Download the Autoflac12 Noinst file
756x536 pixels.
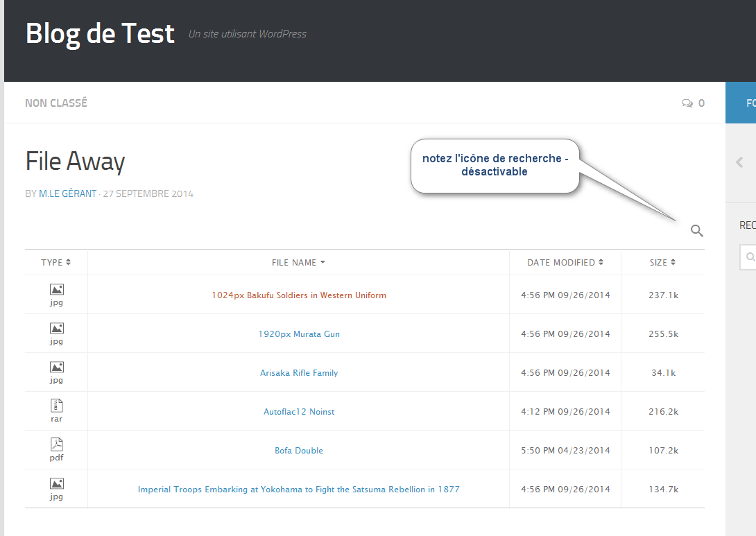299,412
